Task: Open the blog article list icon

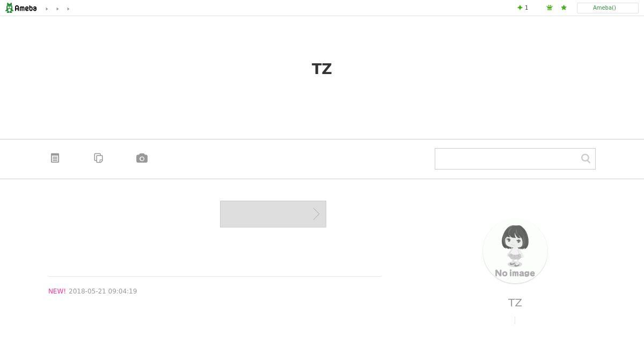Action: (x=55, y=158)
